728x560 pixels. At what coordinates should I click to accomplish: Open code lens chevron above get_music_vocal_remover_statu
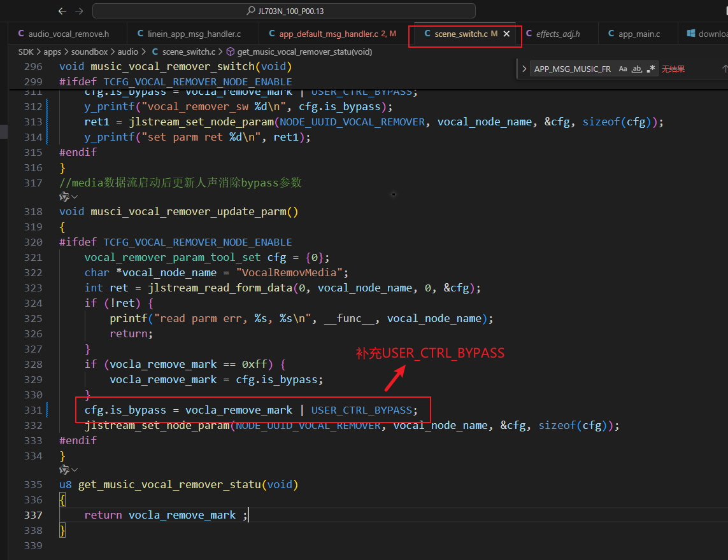[75, 470]
